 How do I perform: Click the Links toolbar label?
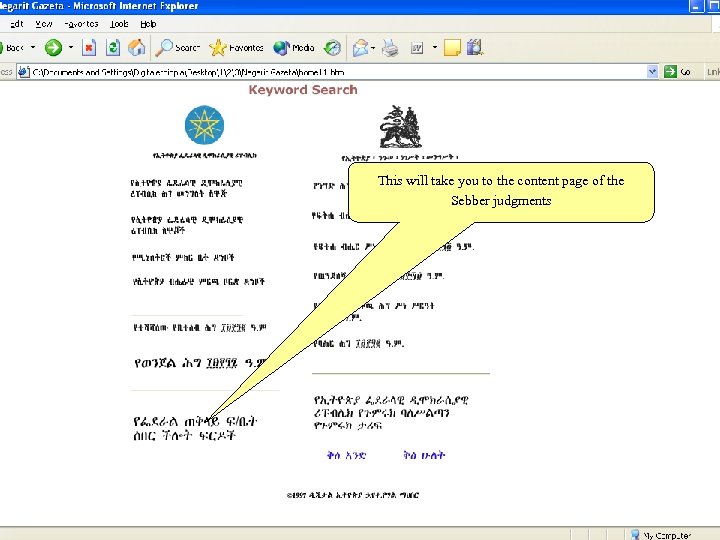pos(713,72)
